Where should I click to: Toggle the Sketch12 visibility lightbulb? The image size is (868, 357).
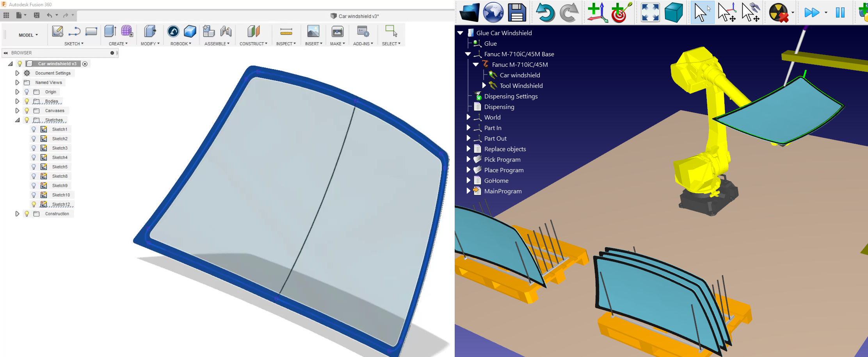pyautogui.click(x=34, y=204)
